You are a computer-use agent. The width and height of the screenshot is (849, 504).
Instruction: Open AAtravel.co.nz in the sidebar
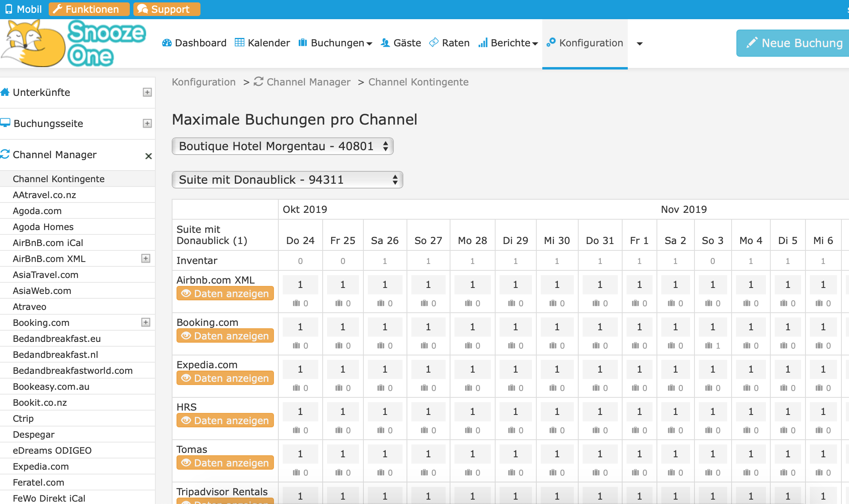(44, 195)
